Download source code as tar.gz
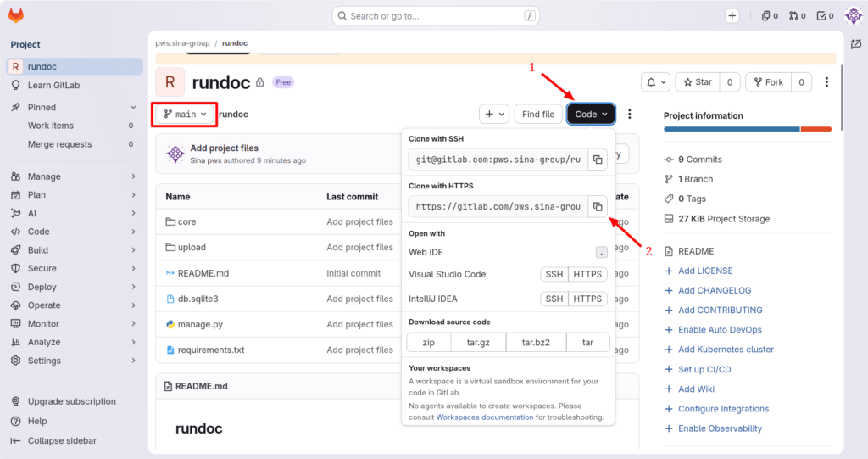Viewport: 868px width, 459px height. (x=478, y=343)
